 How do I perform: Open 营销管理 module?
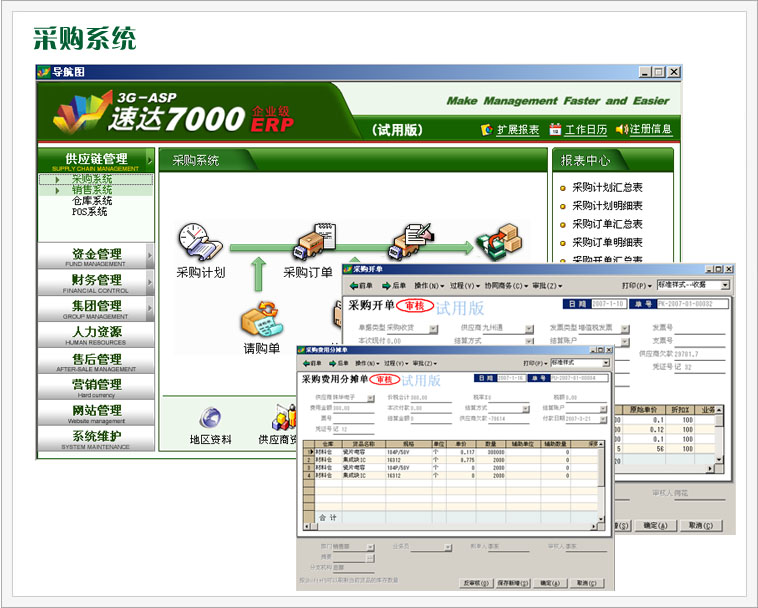(96, 387)
